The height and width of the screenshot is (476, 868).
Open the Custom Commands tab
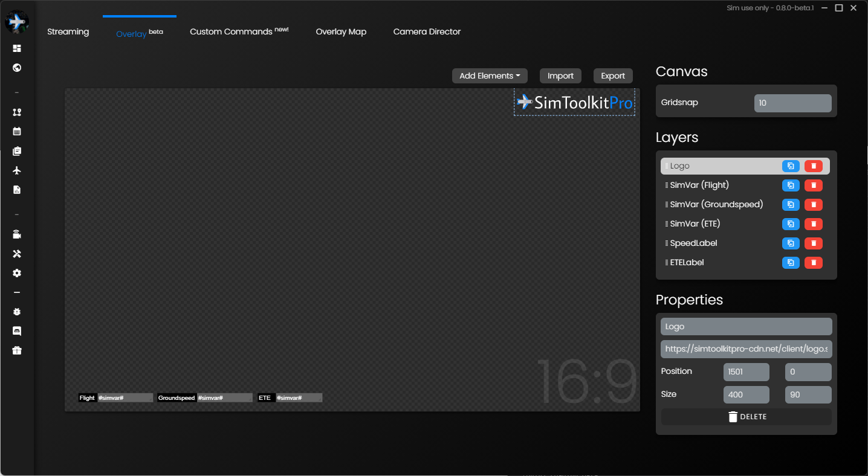coord(239,31)
